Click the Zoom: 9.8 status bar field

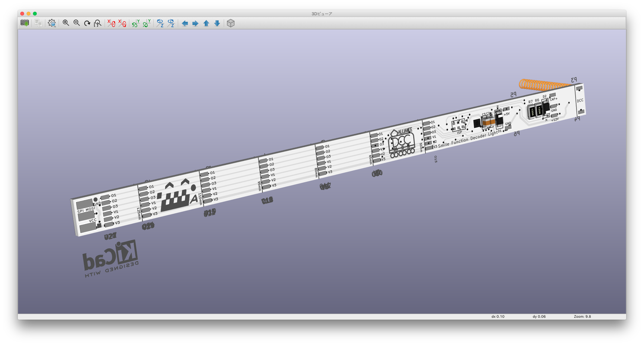click(582, 316)
